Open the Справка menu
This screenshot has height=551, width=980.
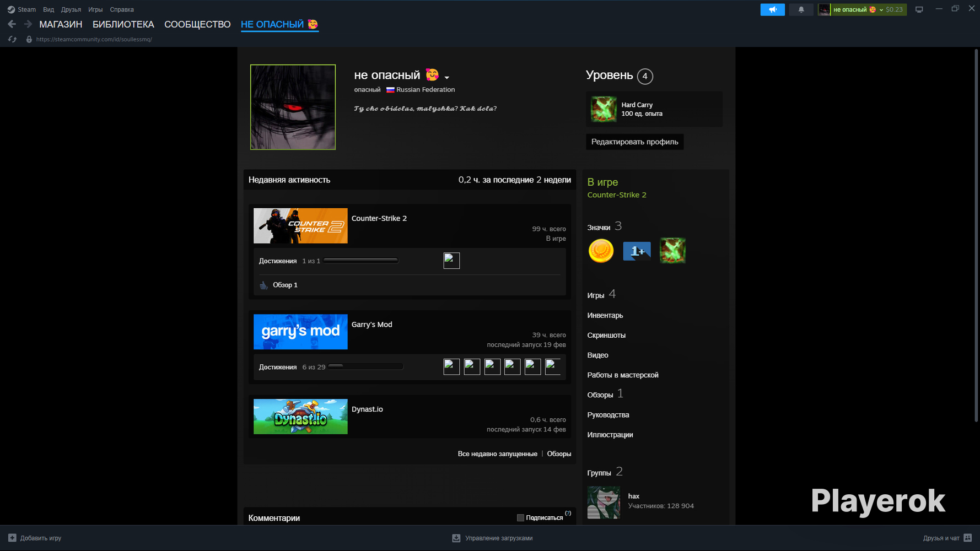pos(122,9)
